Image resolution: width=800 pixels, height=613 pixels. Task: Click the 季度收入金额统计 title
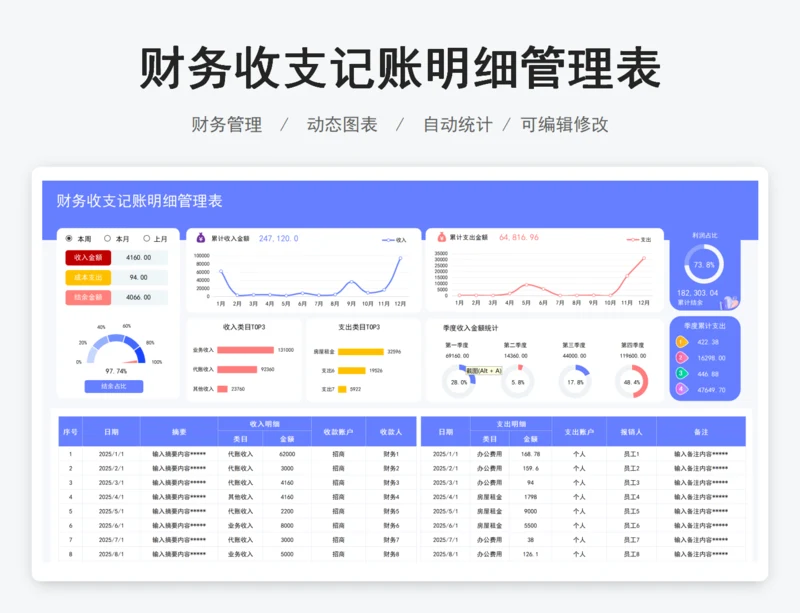coord(470,328)
